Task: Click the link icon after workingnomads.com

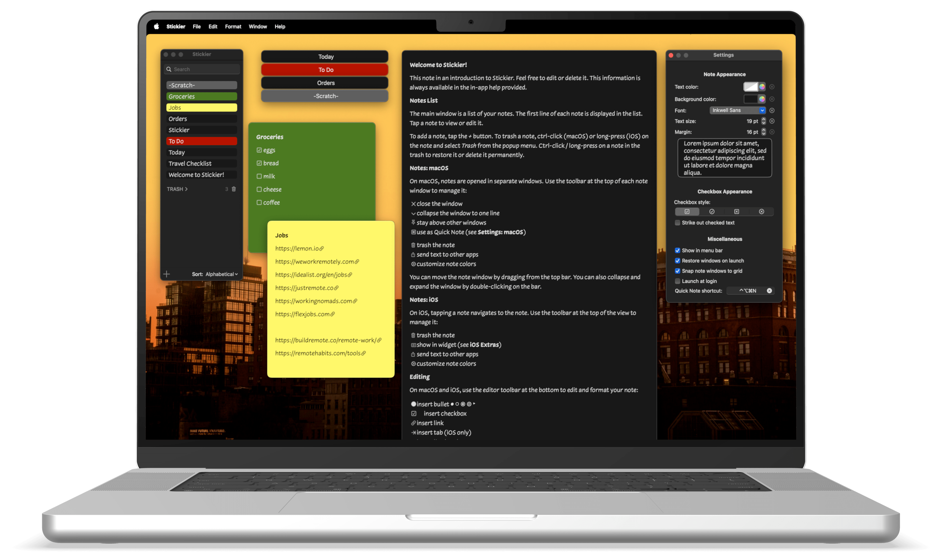Action: 355,301
